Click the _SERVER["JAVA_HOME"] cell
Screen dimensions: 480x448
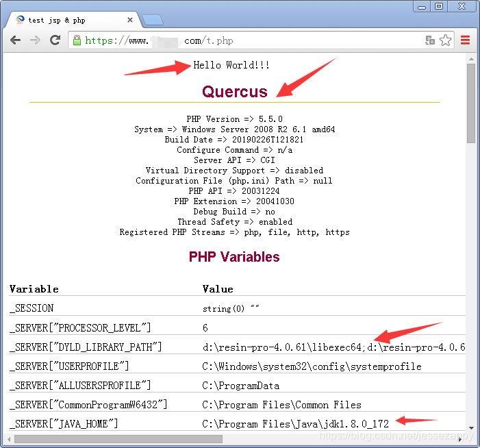pyautogui.click(x=64, y=424)
